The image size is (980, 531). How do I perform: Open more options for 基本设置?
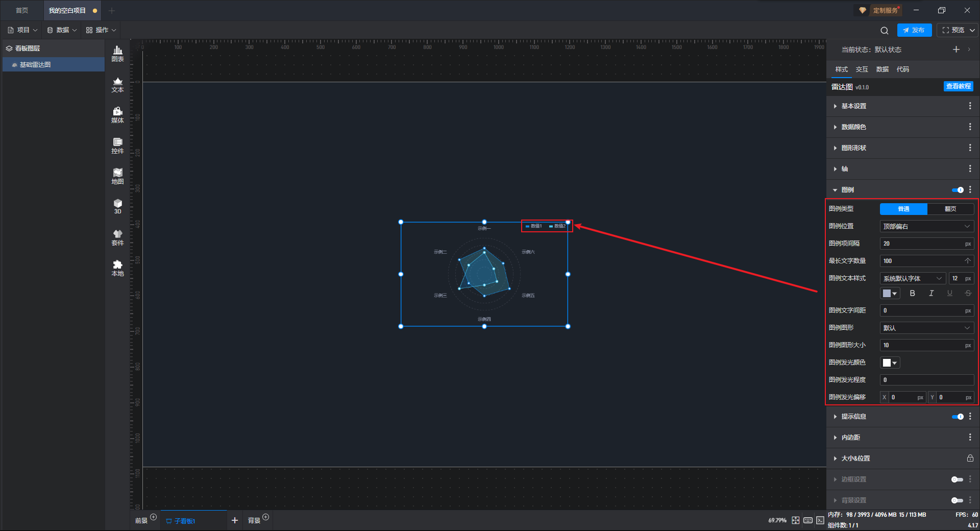pos(970,106)
